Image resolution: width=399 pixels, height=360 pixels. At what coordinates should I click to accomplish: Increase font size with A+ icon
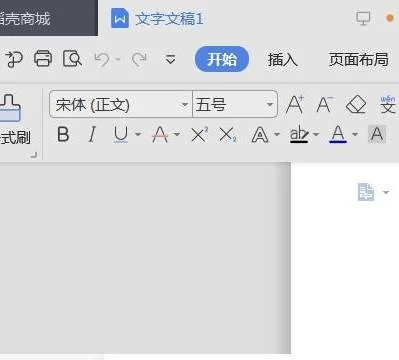pos(295,105)
